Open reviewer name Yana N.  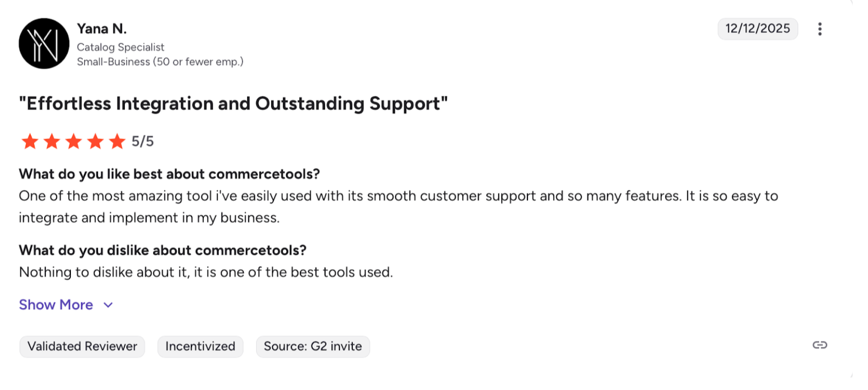102,29
